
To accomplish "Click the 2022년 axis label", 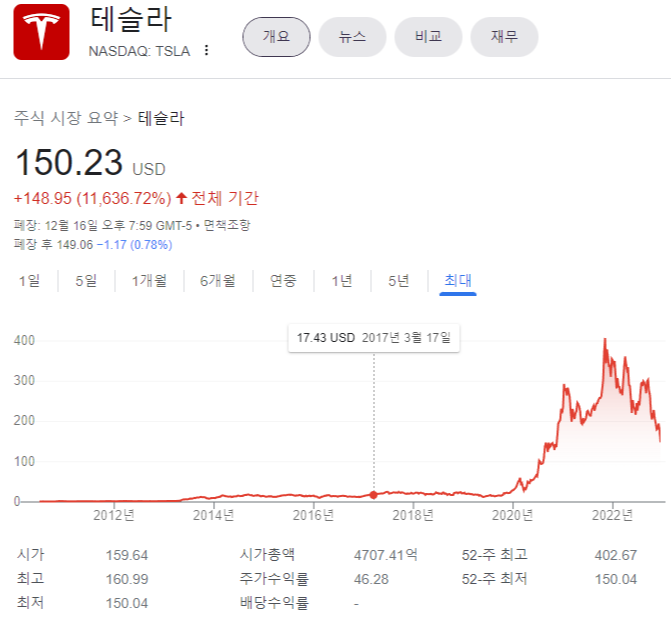I will [x=612, y=515].
